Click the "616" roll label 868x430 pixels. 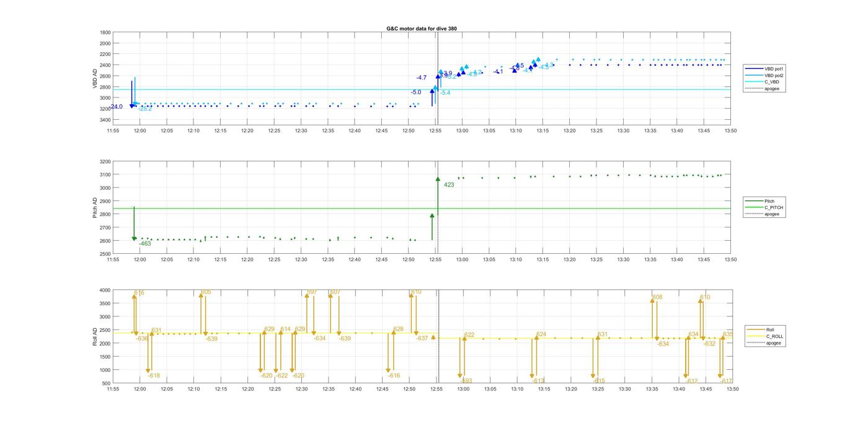(139, 293)
